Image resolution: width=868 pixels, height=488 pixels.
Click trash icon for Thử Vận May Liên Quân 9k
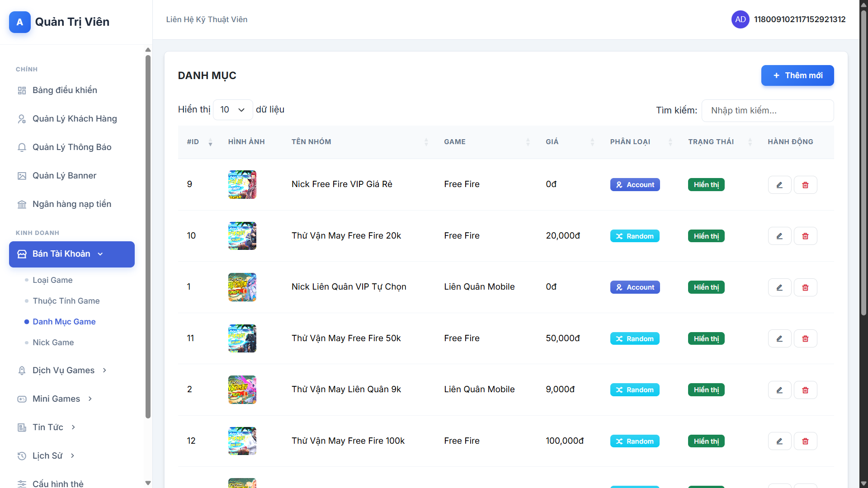(805, 390)
